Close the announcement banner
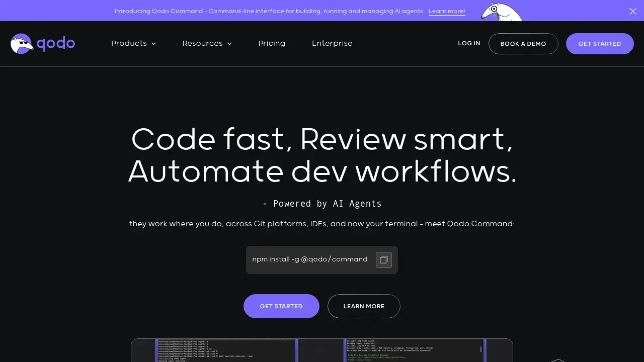This screenshot has height=362, width=644. (633, 11)
